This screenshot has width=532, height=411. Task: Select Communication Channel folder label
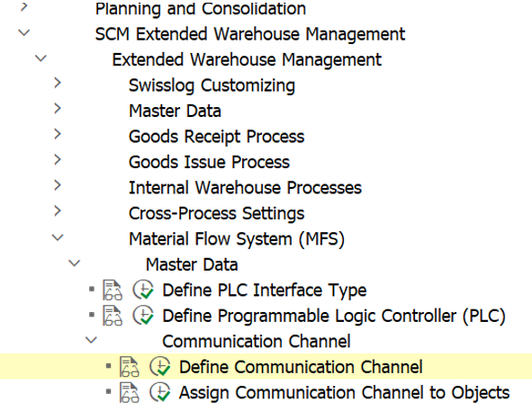257,342
